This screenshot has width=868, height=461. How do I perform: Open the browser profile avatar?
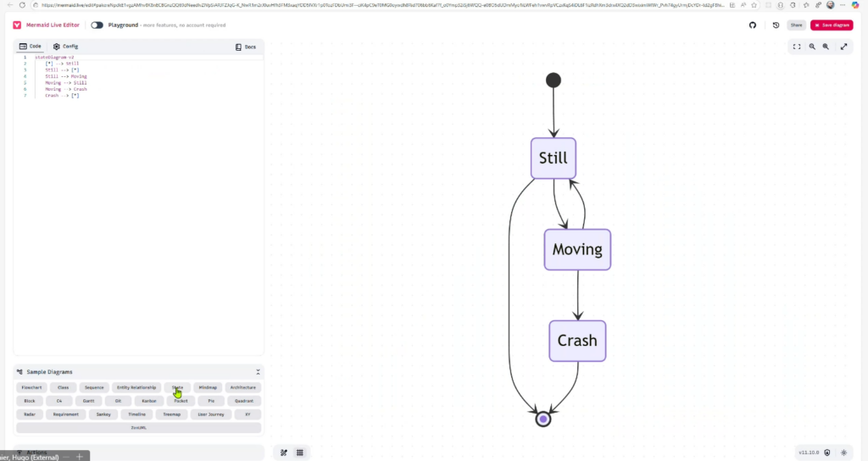click(831, 5)
